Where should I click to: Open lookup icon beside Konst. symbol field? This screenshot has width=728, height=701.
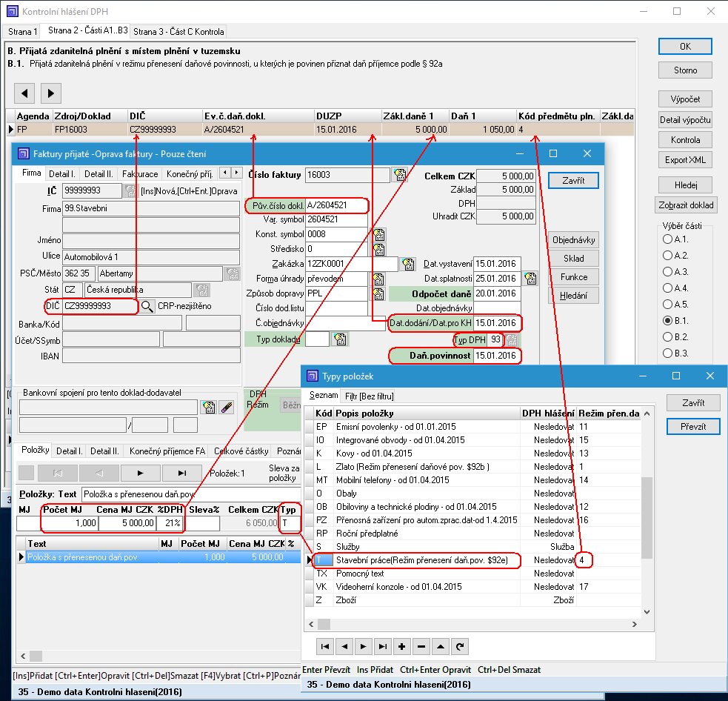(x=379, y=234)
